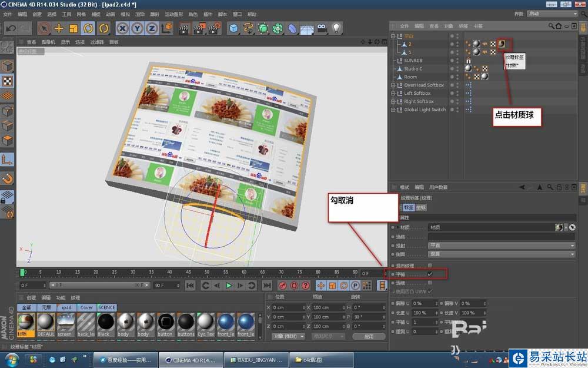Expand the Left Softbox tree node
Screen dimensions: 588x368
click(393, 94)
